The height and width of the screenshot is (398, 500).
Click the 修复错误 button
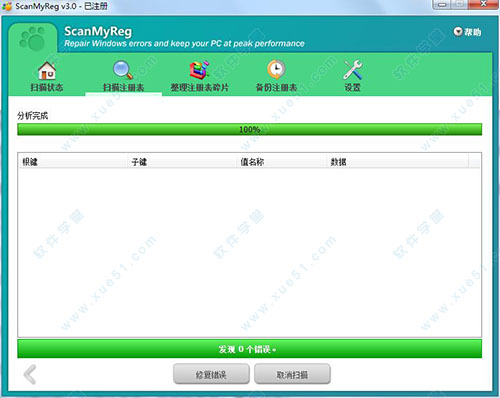[211, 374]
